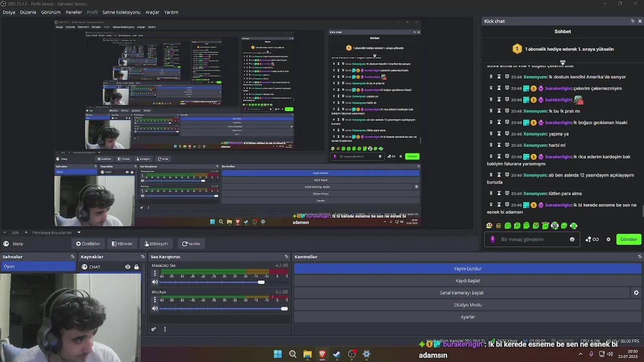Undock the Kaynaklar panel
The image size is (644, 362).
143,257
